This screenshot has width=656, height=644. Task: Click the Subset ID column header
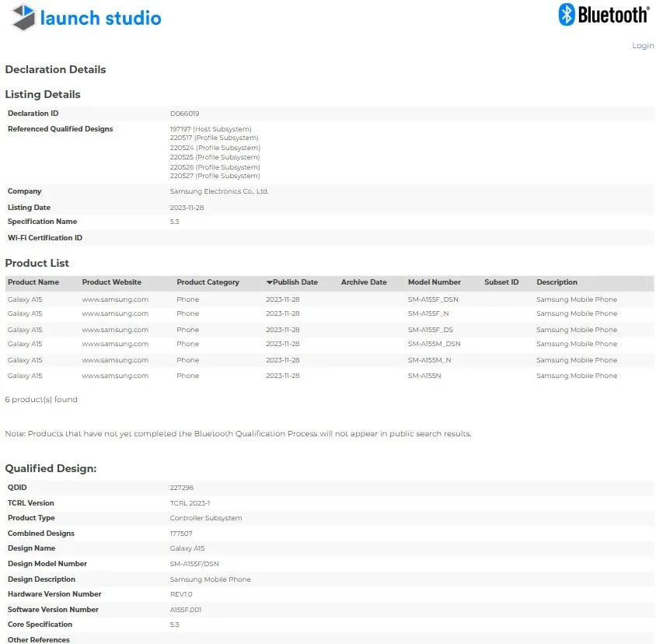[x=501, y=282]
